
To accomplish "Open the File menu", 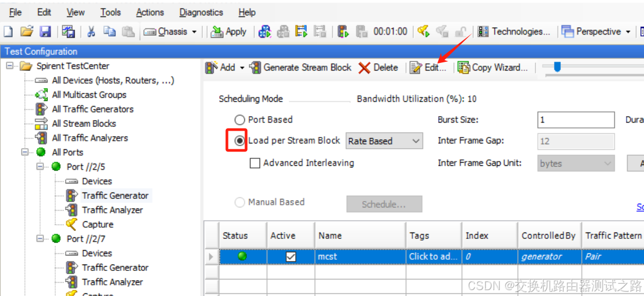I will pyautogui.click(x=15, y=12).
